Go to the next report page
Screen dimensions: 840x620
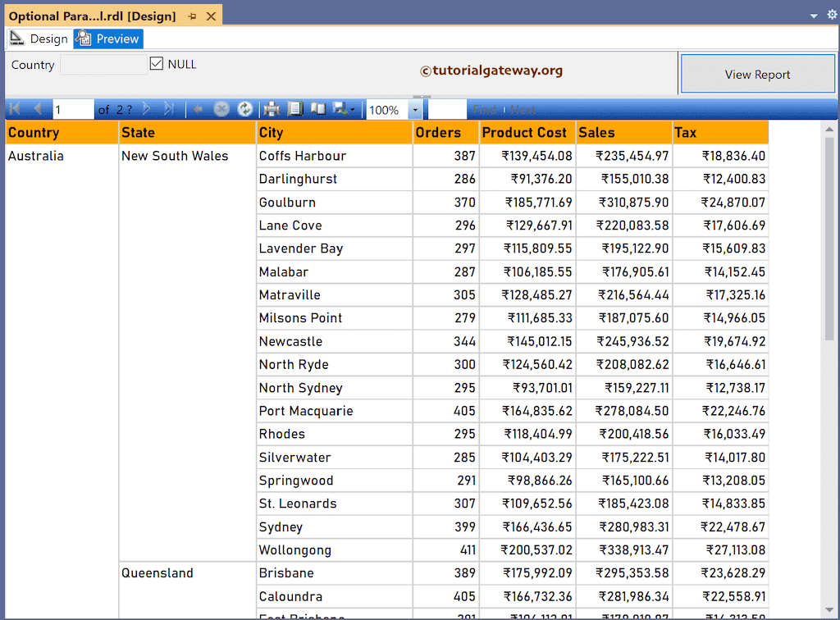(x=145, y=109)
